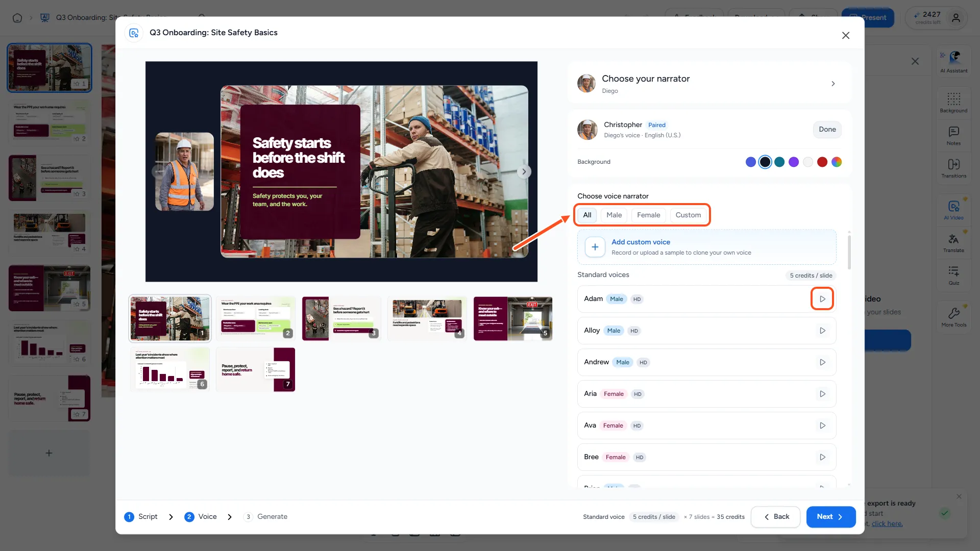Select AI Video tool in sidebar
Screen dimensions: 980x551
click(953, 210)
